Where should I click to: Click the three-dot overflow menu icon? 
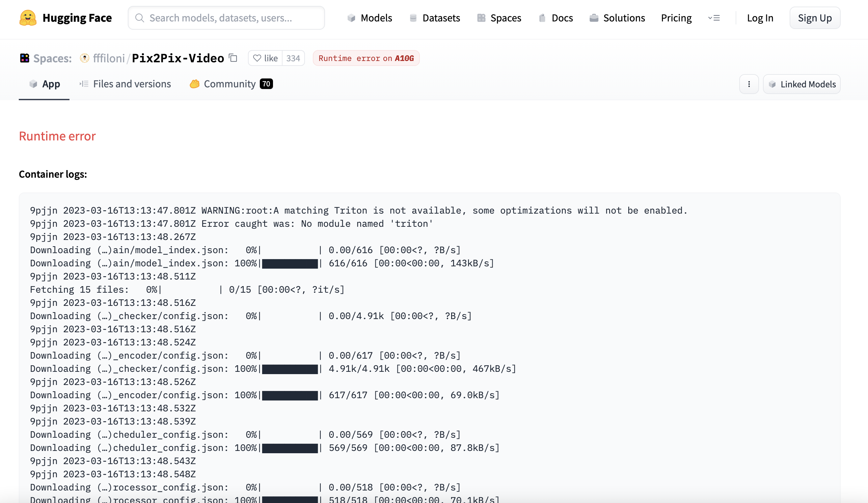coord(749,84)
